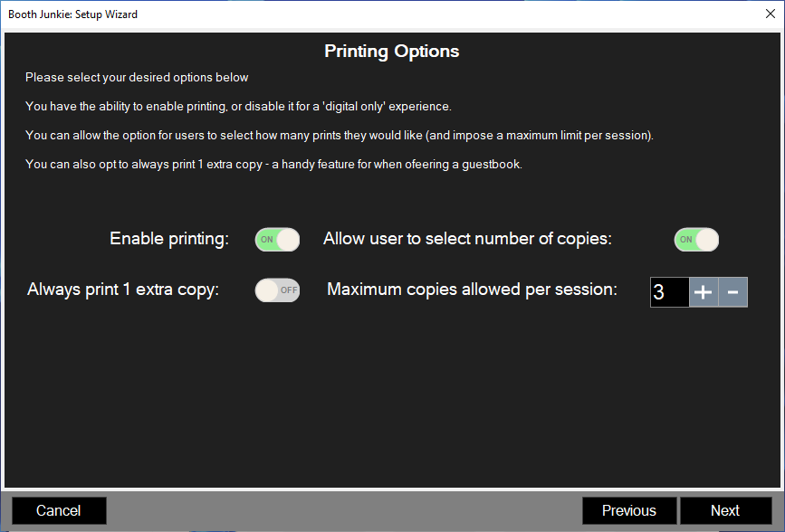Turn off the Enable printing switch
The image size is (785, 532).
pos(277,240)
